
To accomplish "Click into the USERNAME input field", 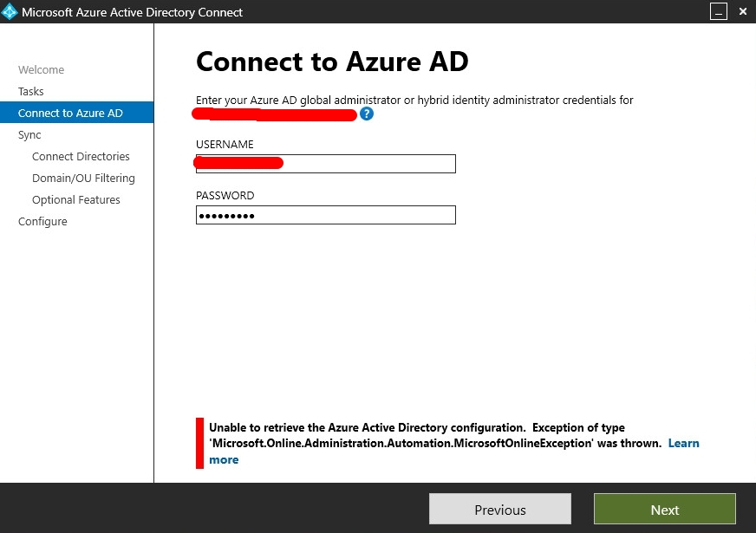I will (x=325, y=164).
